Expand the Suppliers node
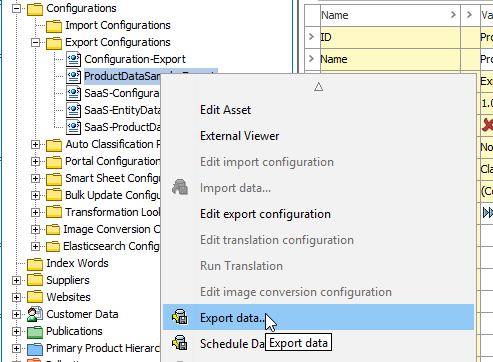493x362 pixels. coord(16,280)
